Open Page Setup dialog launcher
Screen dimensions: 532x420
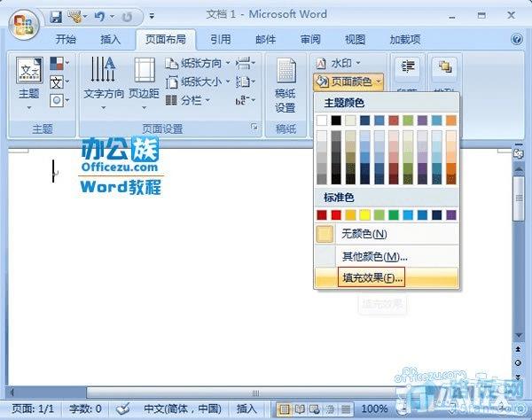254,127
